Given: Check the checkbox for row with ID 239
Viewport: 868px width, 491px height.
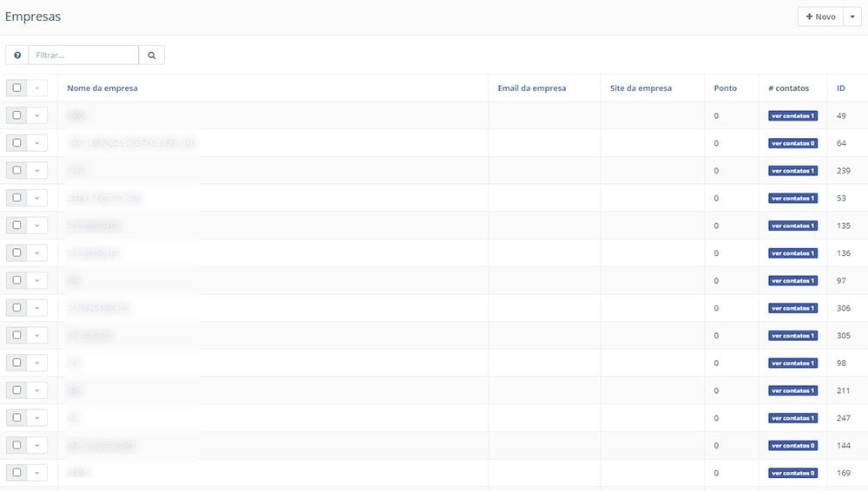Looking at the screenshot, I should point(16,171).
